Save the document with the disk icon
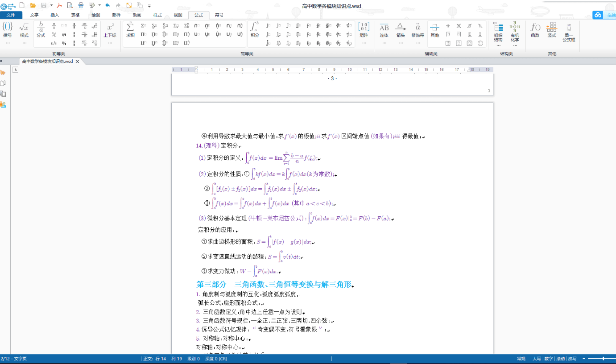The height and width of the screenshot is (364, 616). (x=44, y=5)
